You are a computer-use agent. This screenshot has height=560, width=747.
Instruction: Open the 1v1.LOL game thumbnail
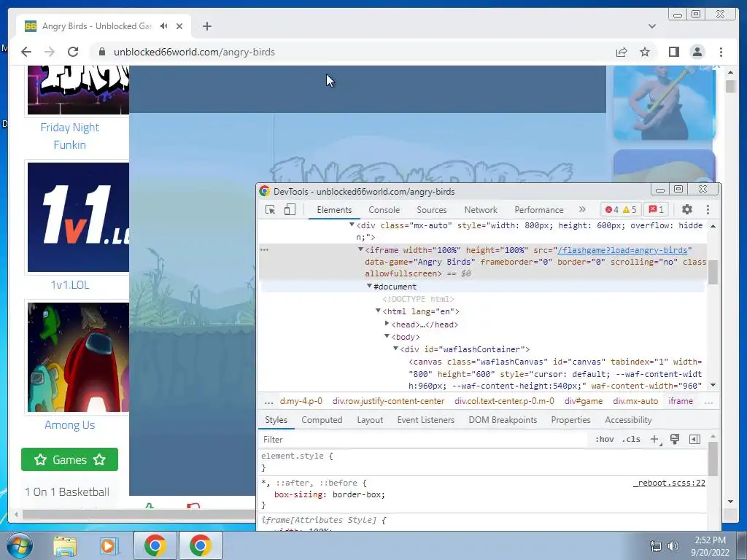pos(78,217)
